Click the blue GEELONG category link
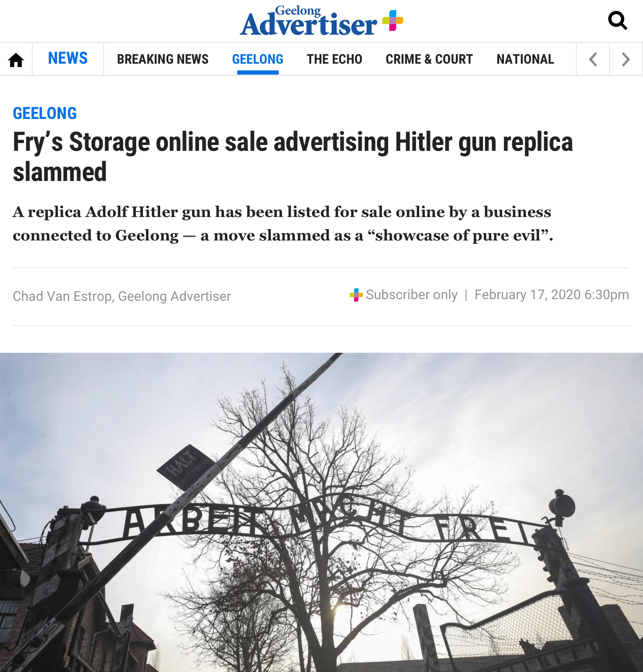Viewport: 643px width, 672px height. (45, 113)
